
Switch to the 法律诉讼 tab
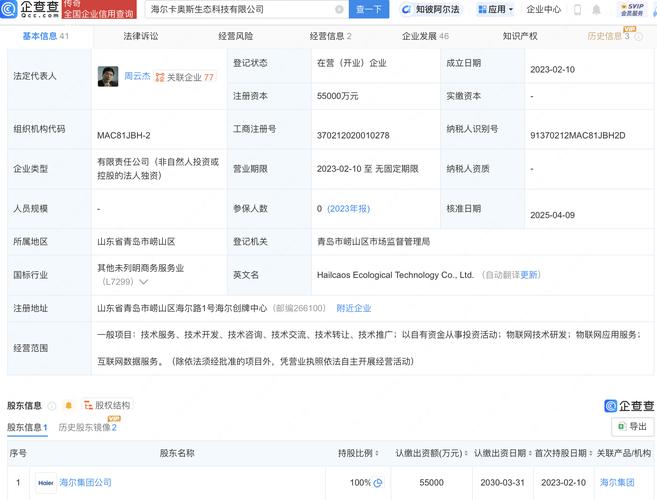tap(140, 36)
